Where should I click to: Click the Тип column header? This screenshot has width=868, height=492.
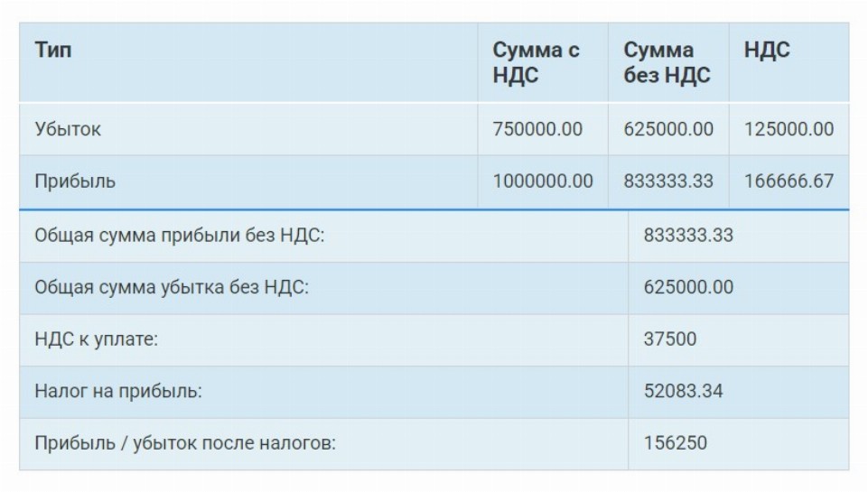(53, 51)
